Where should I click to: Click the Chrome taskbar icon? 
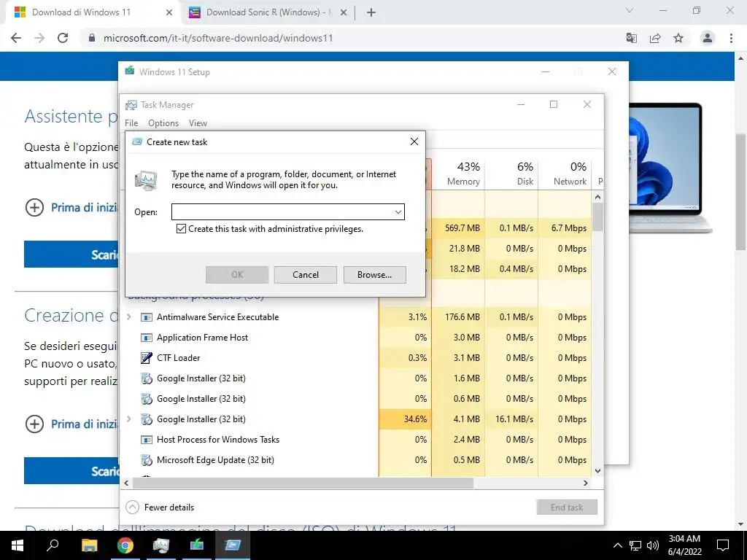coord(125,545)
